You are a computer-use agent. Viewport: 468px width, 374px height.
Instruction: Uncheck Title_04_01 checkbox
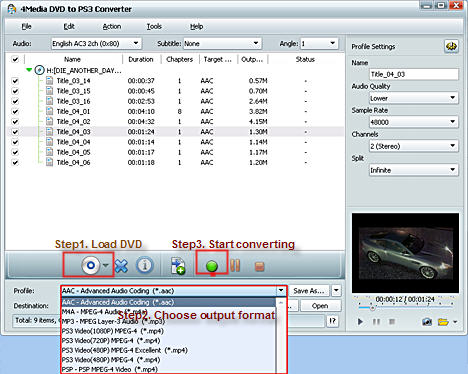pyautogui.click(x=15, y=111)
